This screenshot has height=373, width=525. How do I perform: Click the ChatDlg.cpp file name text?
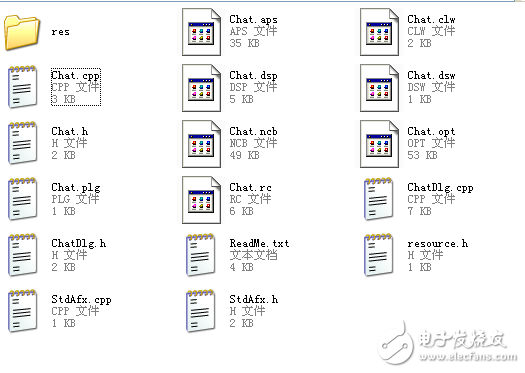[x=440, y=188]
